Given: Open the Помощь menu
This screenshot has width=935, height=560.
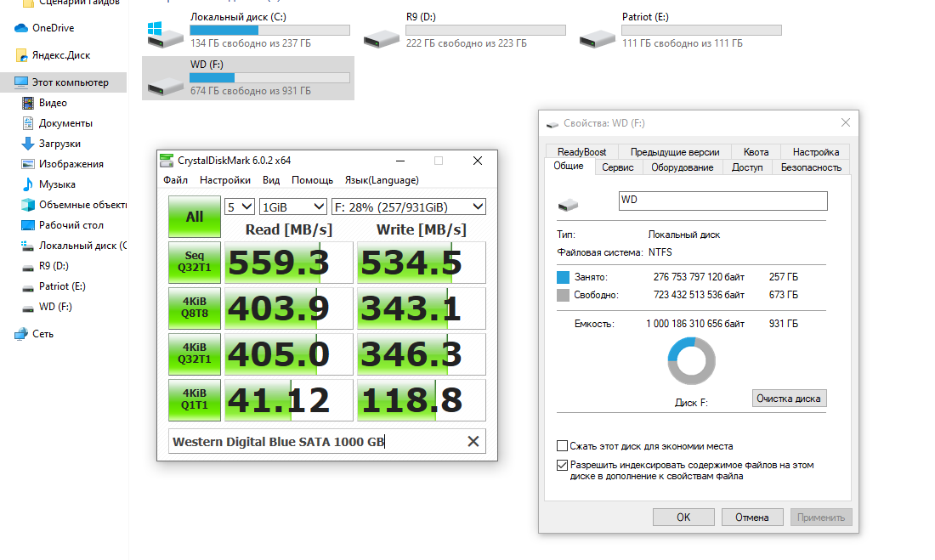Looking at the screenshot, I should 312,180.
